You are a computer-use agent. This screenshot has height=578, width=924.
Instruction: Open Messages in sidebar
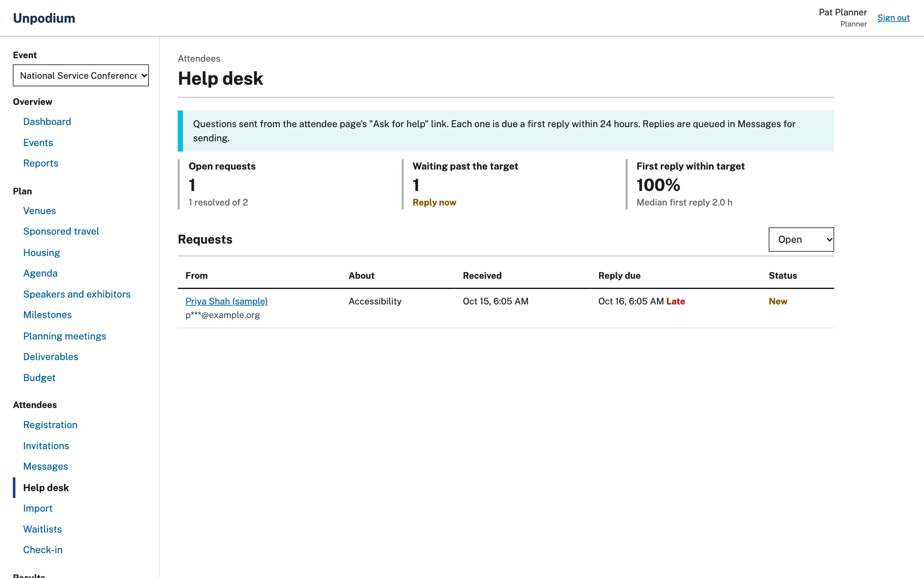point(46,466)
